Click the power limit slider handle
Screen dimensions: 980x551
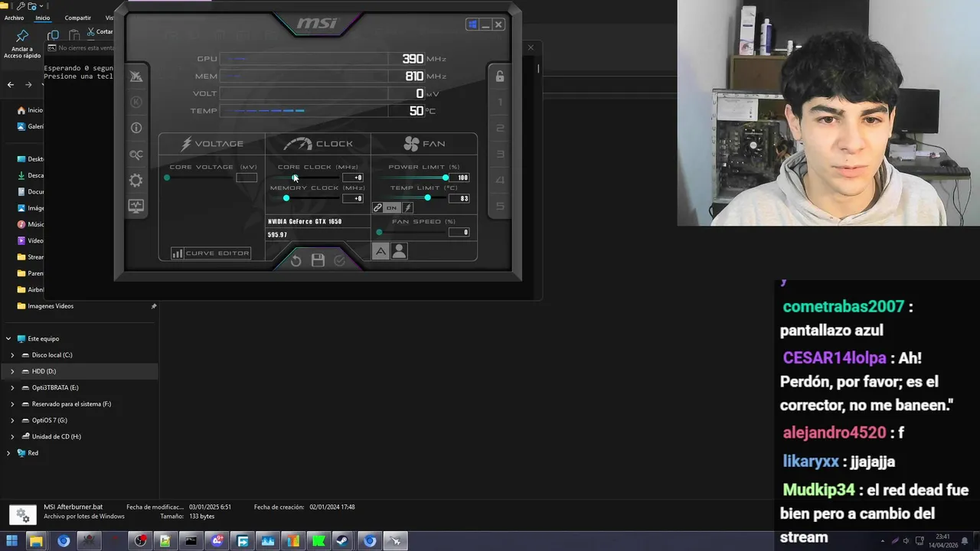(x=446, y=178)
